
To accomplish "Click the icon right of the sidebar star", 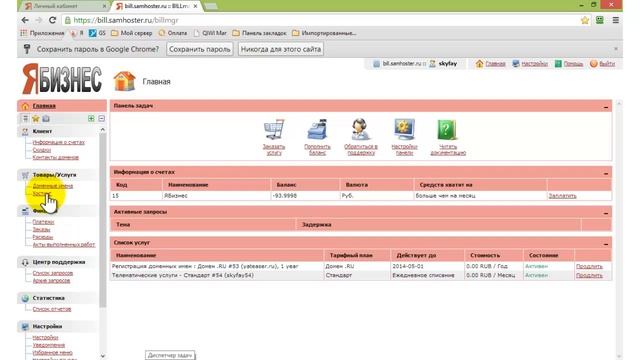I will 46,118.
